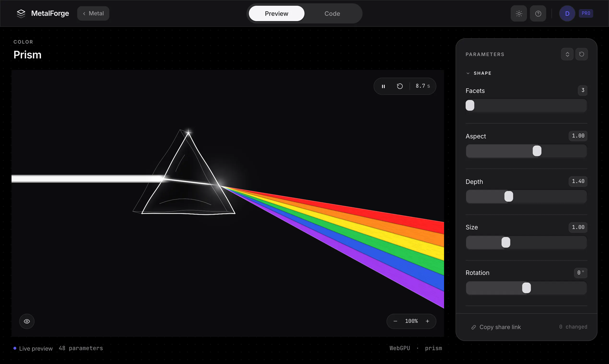Click the Aspect value field 1.00
609x364 pixels.
[578, 136]
